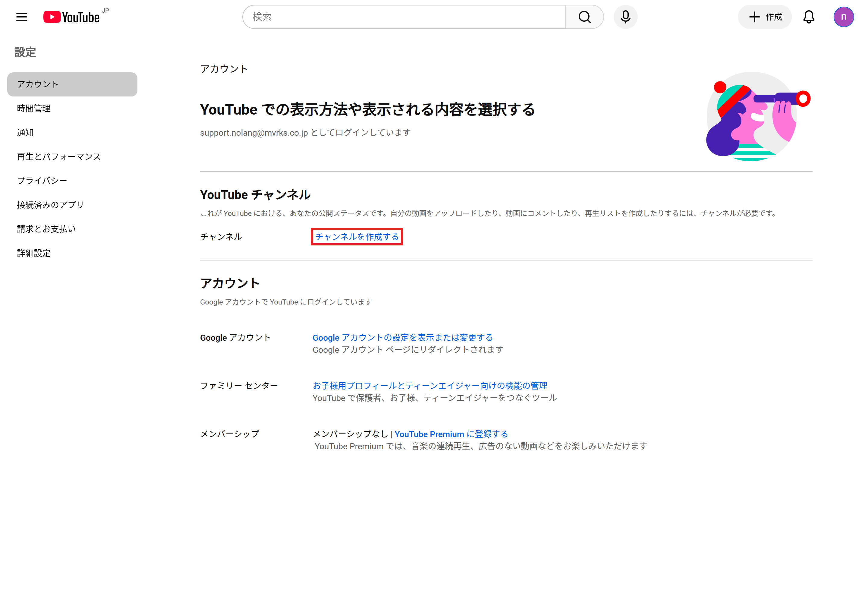
Task: Open プライバシー settings
Action: click(72, 181)
